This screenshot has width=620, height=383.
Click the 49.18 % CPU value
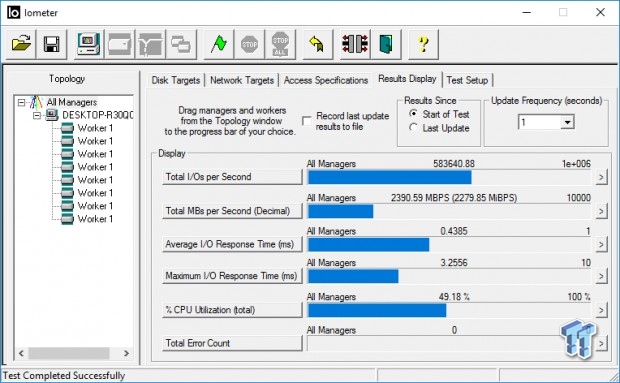(454, 297)
